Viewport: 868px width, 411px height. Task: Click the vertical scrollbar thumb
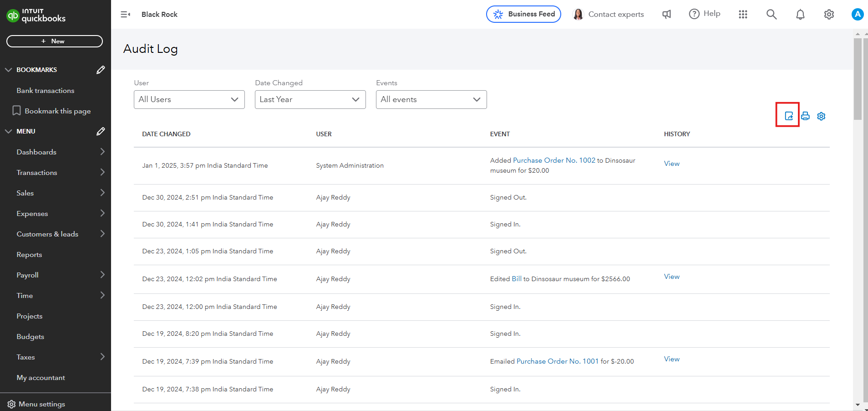858,79
